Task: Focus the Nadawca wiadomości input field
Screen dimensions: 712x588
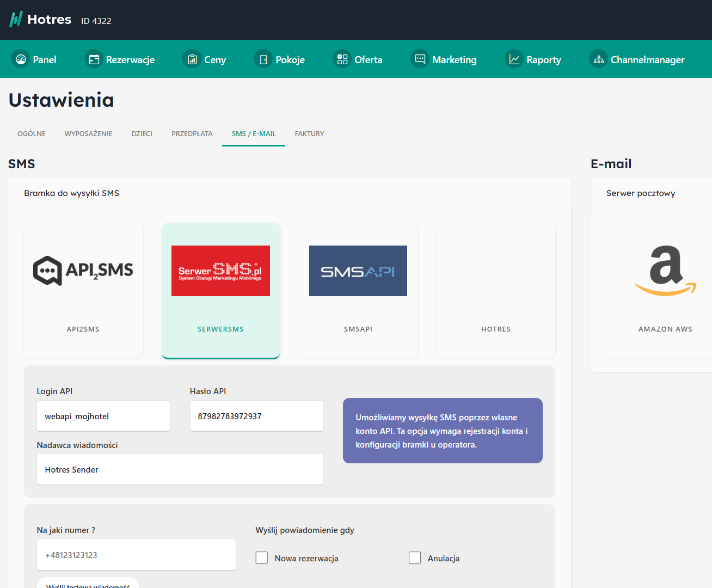Action: coord(180,470)
